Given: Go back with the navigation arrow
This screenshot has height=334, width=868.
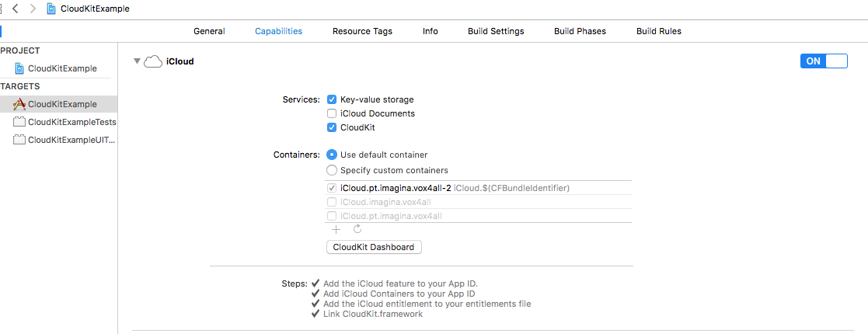Looking at the screenshot, I should coord(15,9).
